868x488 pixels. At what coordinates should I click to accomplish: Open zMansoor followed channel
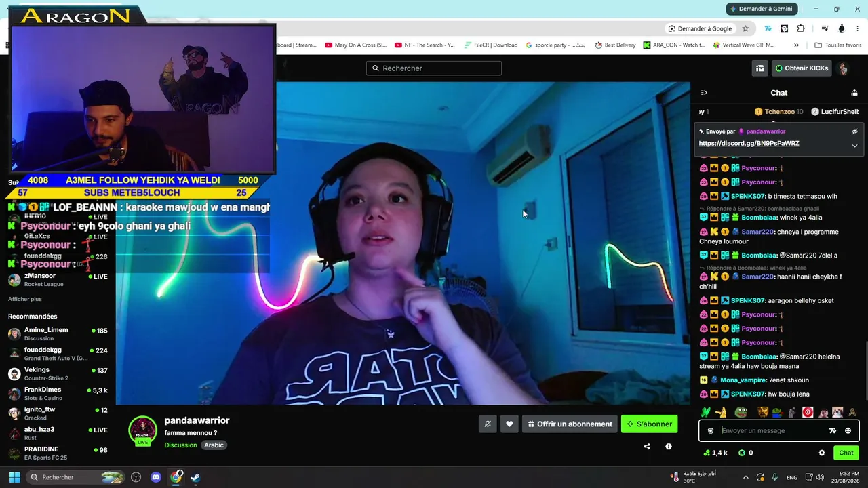click(x=58, y=279)
